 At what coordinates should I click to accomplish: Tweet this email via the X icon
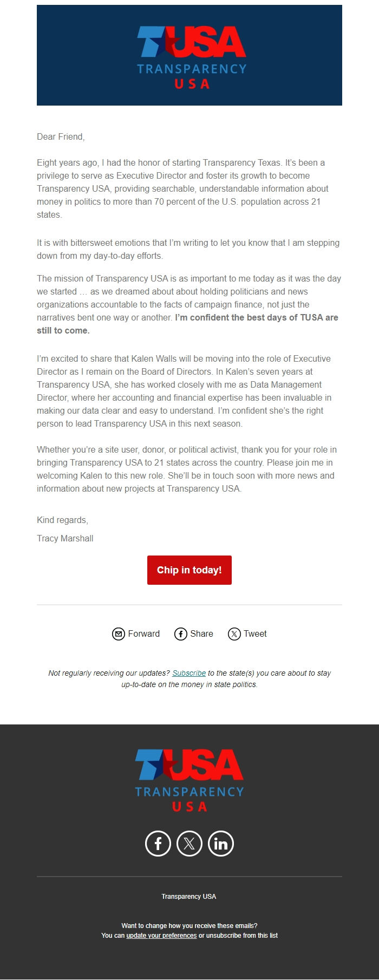click(x=234, y=633)
